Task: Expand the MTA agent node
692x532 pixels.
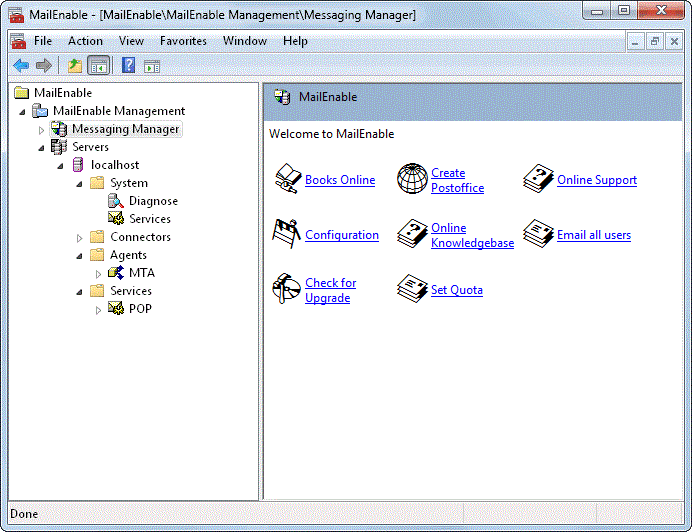Action: point(98,274)
